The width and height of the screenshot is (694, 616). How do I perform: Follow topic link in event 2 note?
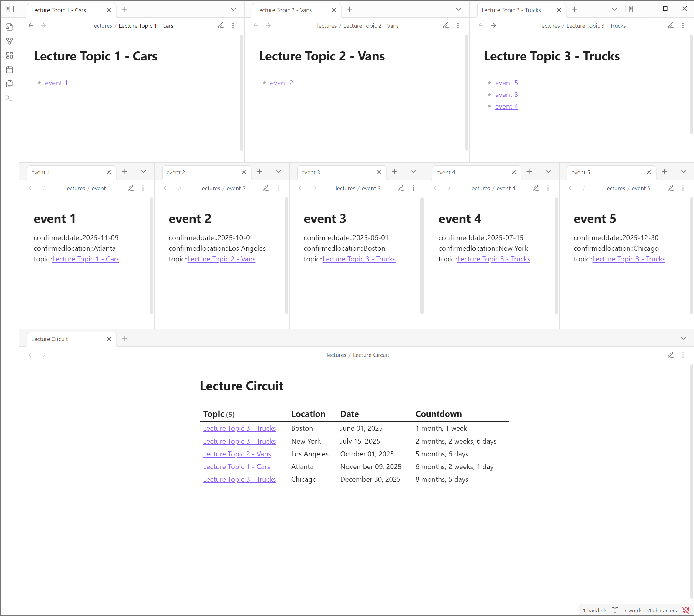click(x=222, y=259)
